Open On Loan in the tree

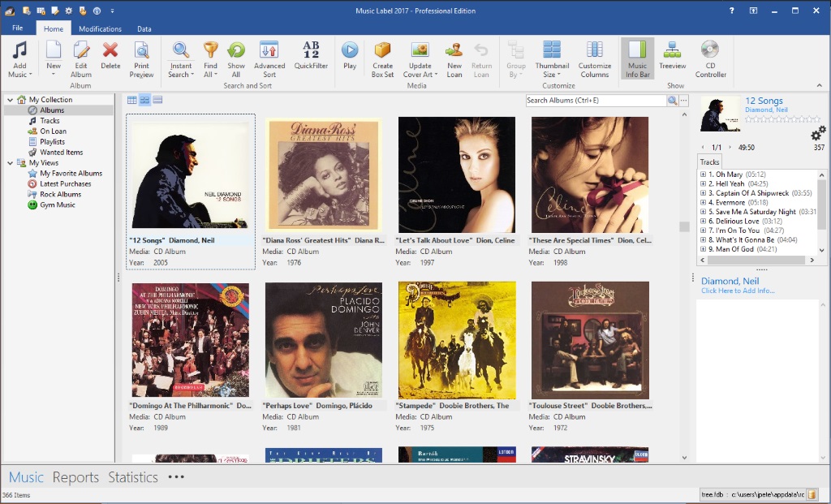pos(53,131)
